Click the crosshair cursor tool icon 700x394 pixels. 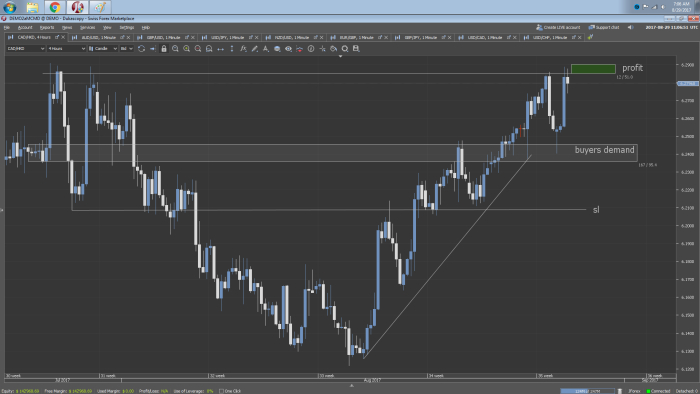(322, 49)
